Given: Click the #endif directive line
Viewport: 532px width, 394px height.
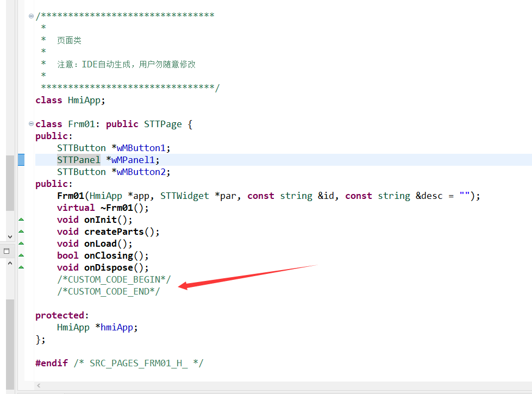Looking at the screenshot, I should pos(120,363).
